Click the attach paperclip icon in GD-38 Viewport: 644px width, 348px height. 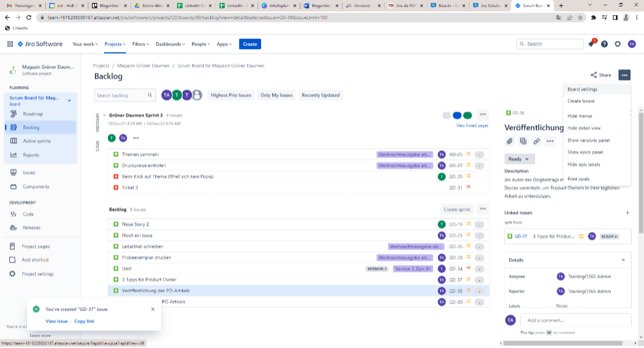[x=509, y=141]
